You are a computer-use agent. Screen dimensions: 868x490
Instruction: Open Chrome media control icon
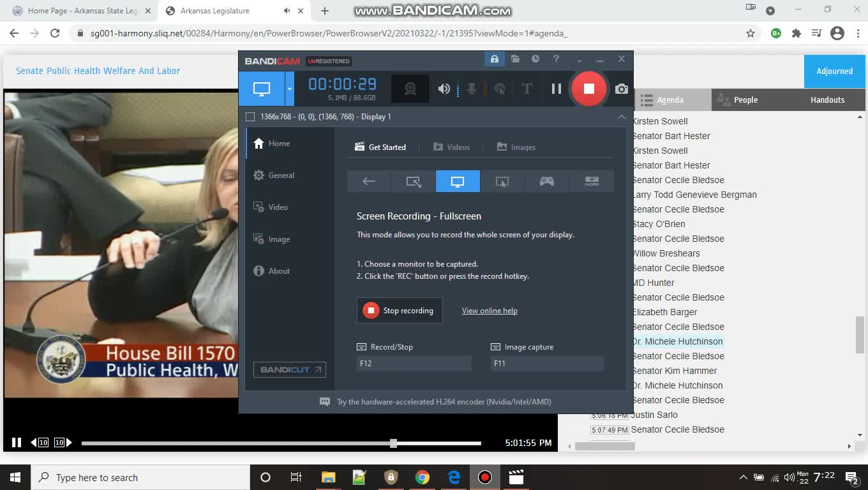tap(816, 33)
